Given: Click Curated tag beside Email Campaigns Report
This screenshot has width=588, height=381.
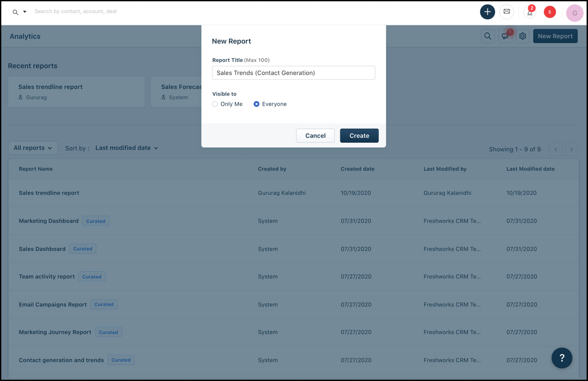Looking at the screenshot, I should pyautogui.click(x=104, y=304).
